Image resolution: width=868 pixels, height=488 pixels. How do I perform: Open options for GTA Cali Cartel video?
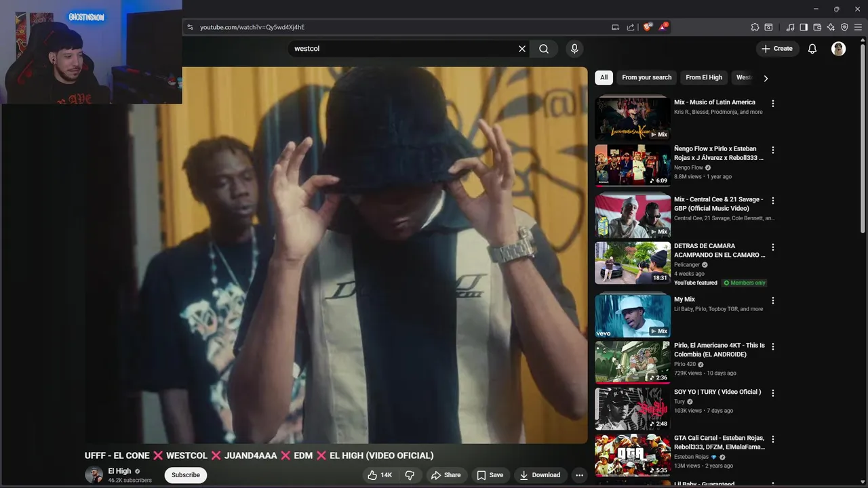pos(772,439)
